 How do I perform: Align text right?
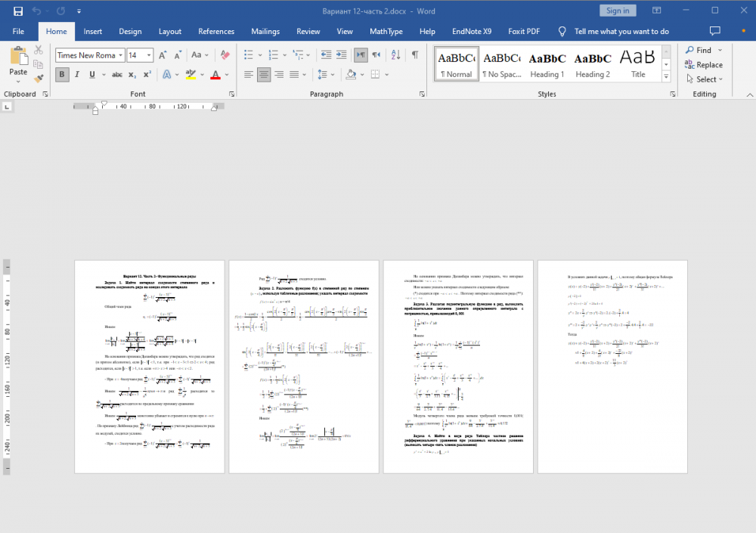pos(279,74)
